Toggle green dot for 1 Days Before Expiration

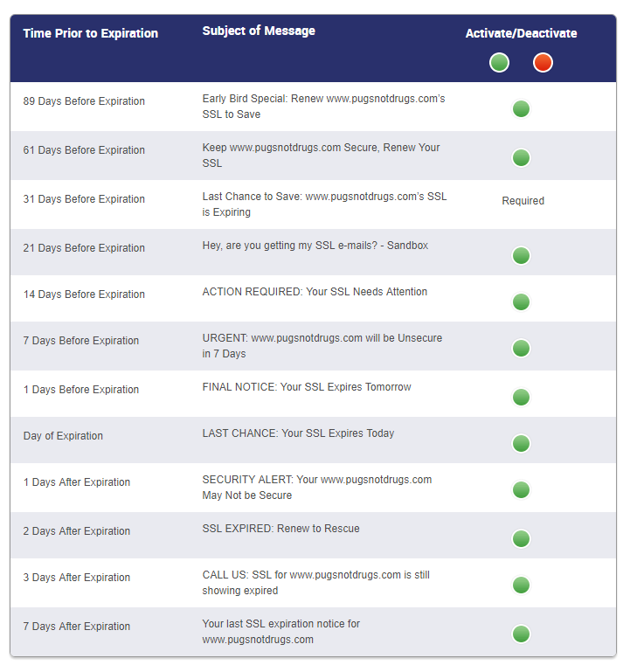click(521, 398)
